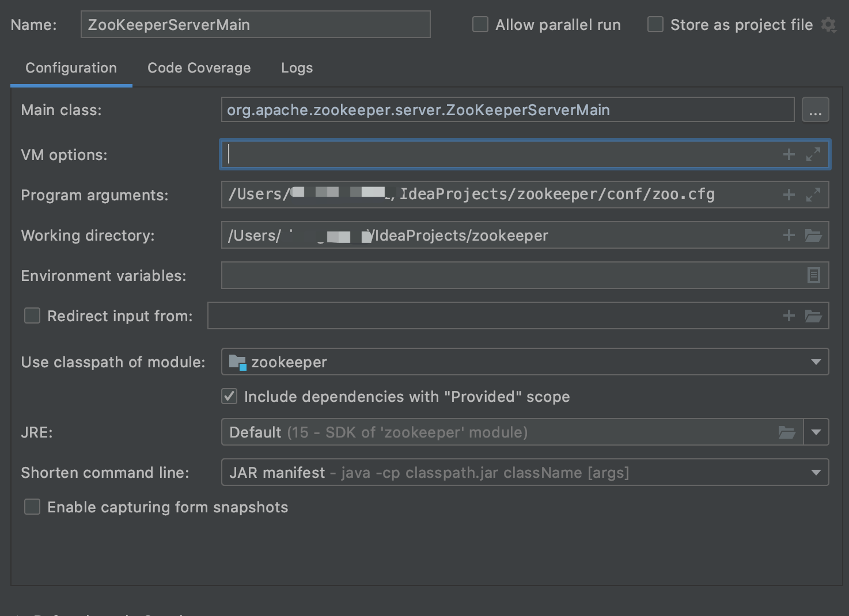Enable capturing form snapshots
This screenshot has width=849, height=616.
click(32, 507)
